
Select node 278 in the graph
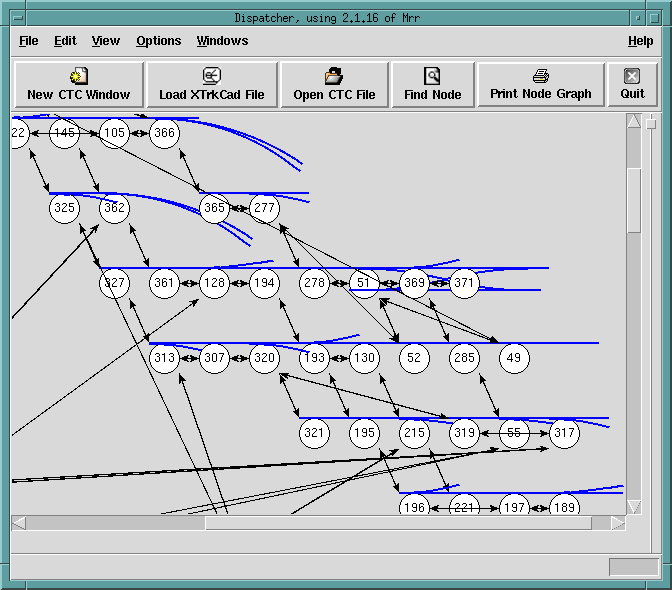[315, 283]
